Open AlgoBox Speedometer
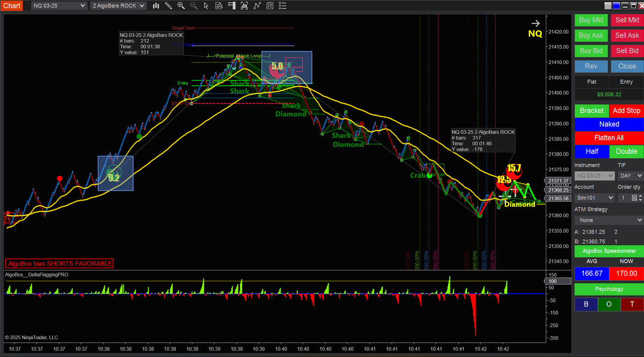The height and width of the screenshot is (357, 644). [609, 251]
